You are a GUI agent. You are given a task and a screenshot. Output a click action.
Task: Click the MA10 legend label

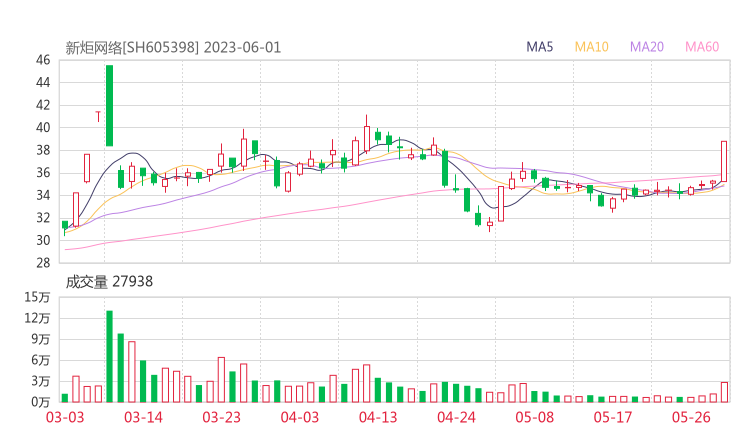591,47
